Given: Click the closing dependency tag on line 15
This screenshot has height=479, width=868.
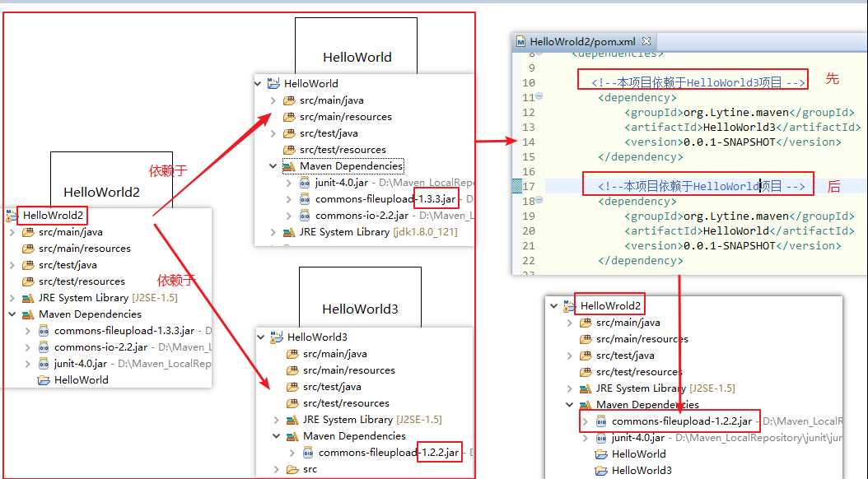Looking at the screenshot, I should click(641, 157).
